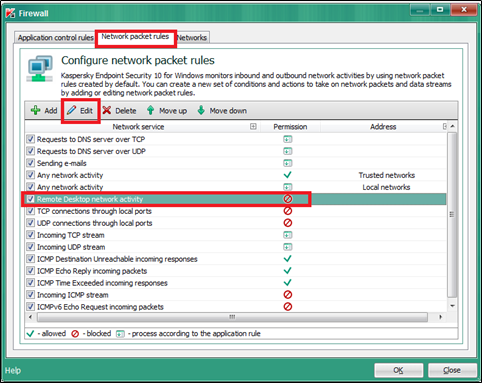Click permission icon for Local networks activity
Image resolution: width=482 pixels, height=383 pixels.
[x=288, y=187]
